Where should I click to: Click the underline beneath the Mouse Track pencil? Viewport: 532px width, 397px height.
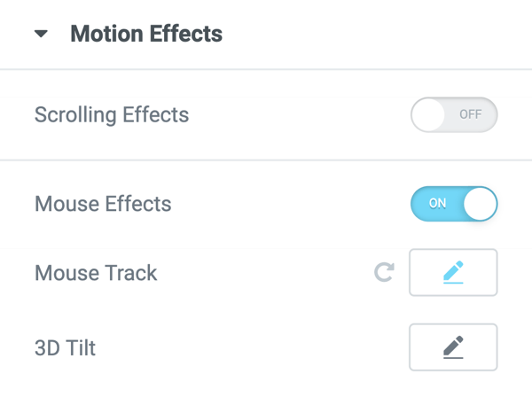453,282
